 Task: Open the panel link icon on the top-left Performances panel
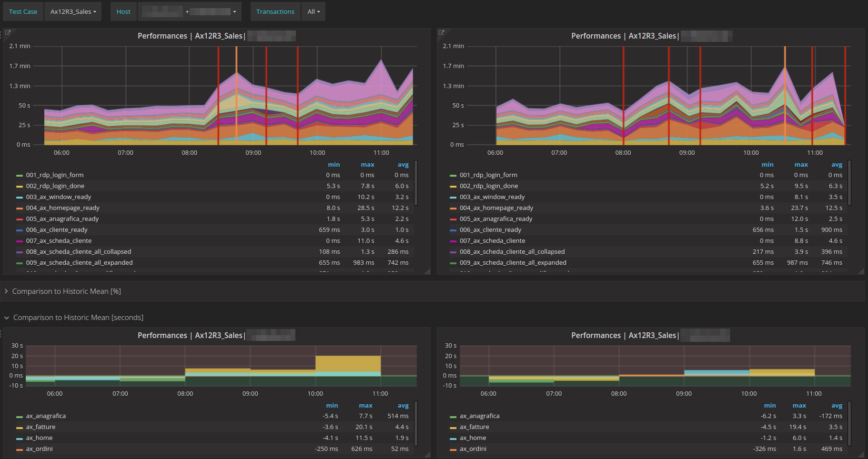[x=8, y=32]
